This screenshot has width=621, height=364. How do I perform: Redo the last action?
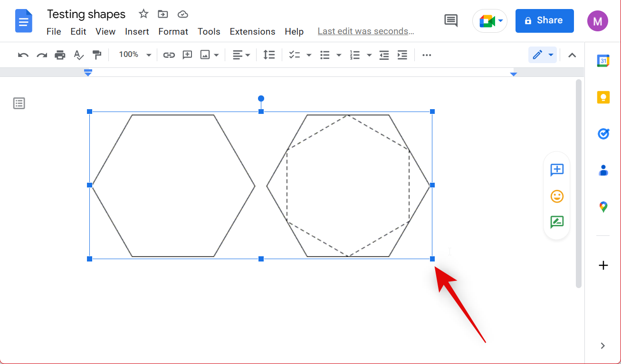pos(42,55)
